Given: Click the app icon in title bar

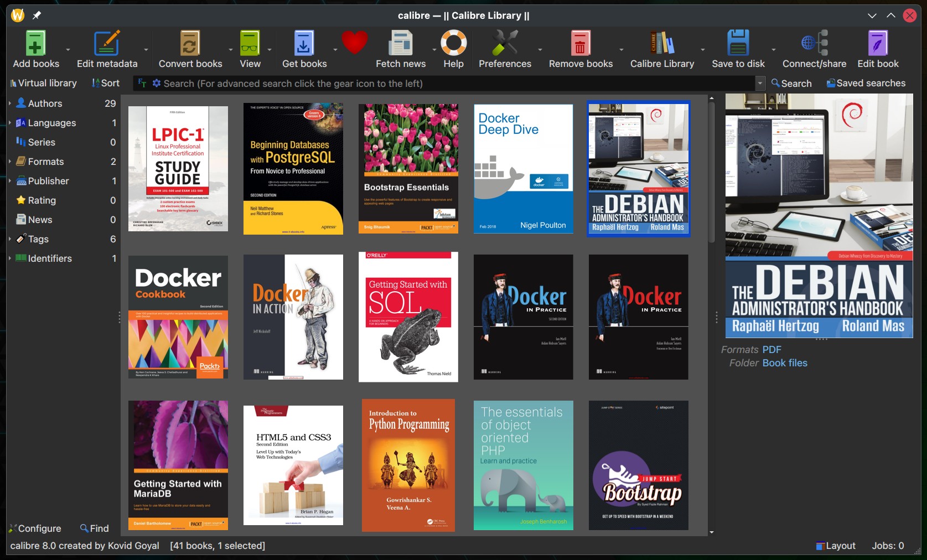Looking at the screenshot, I should (x=18, y=15).
